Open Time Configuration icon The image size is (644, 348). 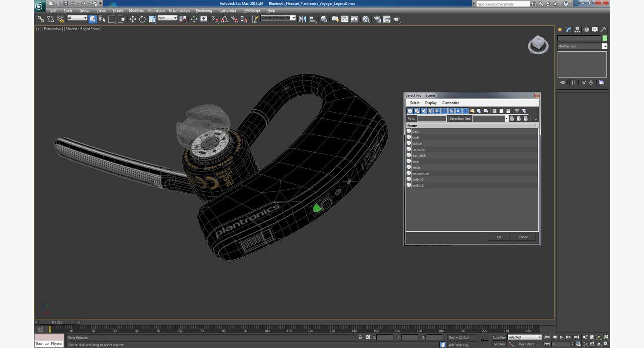(578, 344)
